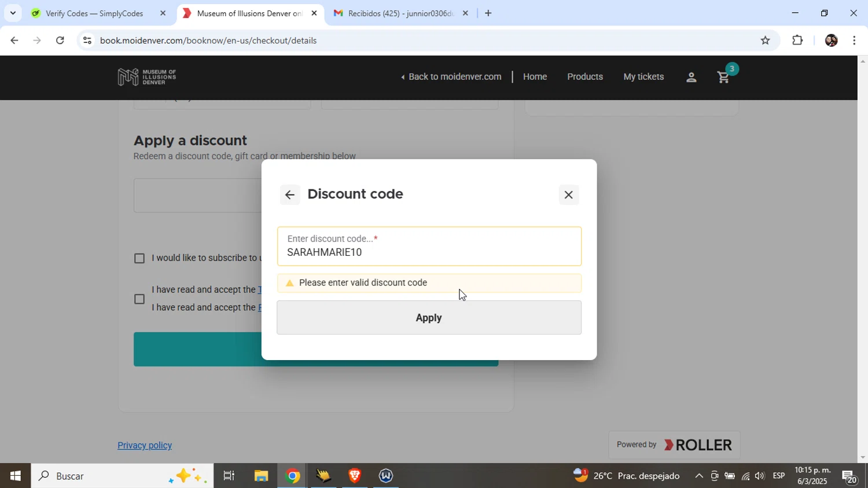Open the volume control icon

[x=760, y=476]
